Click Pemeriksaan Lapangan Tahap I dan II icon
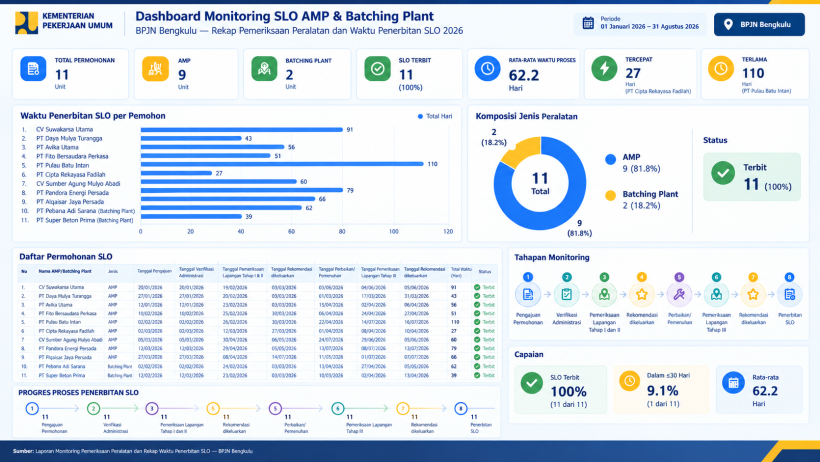The height and width of the screenshot is (462, 820). (x=604, y=295)
